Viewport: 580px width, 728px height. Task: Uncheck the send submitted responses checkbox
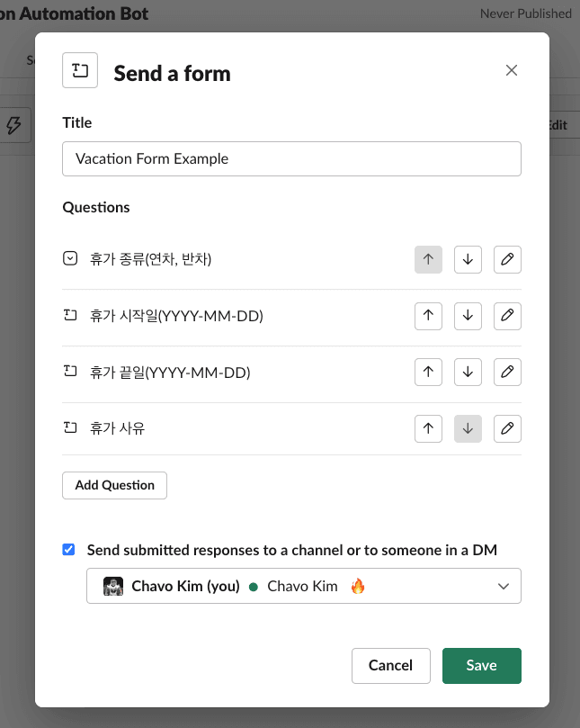[x=68, y=550]
